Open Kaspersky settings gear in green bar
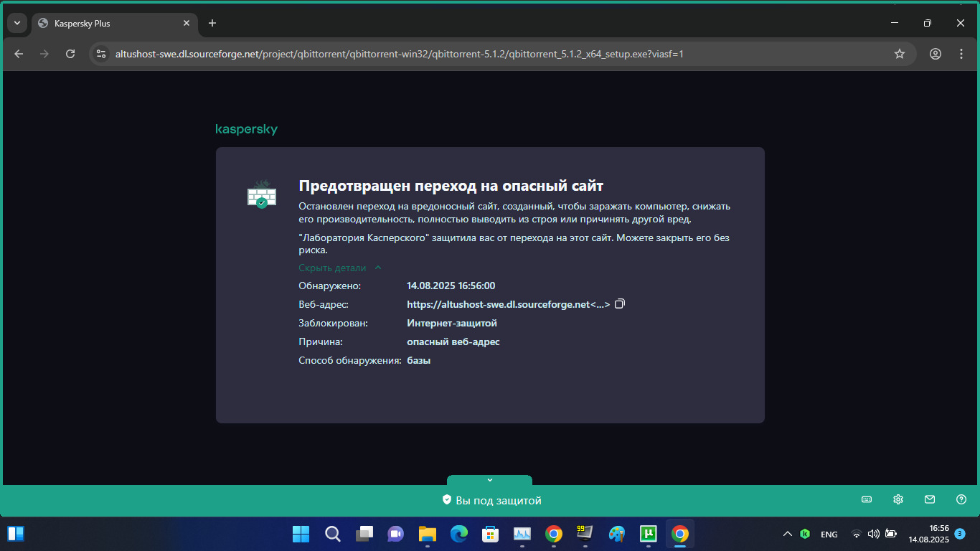 tap(898, 499)
